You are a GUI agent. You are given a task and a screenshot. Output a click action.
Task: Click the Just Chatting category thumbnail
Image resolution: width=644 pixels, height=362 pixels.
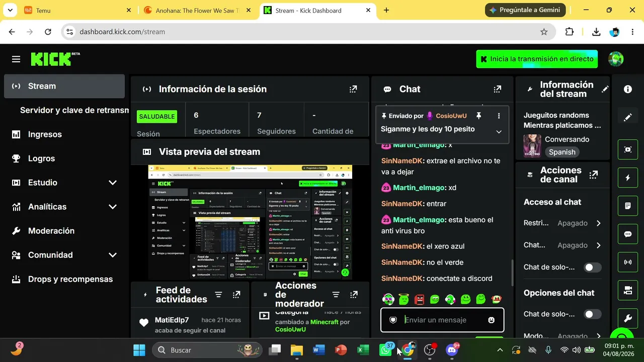(x=532, y=146)
